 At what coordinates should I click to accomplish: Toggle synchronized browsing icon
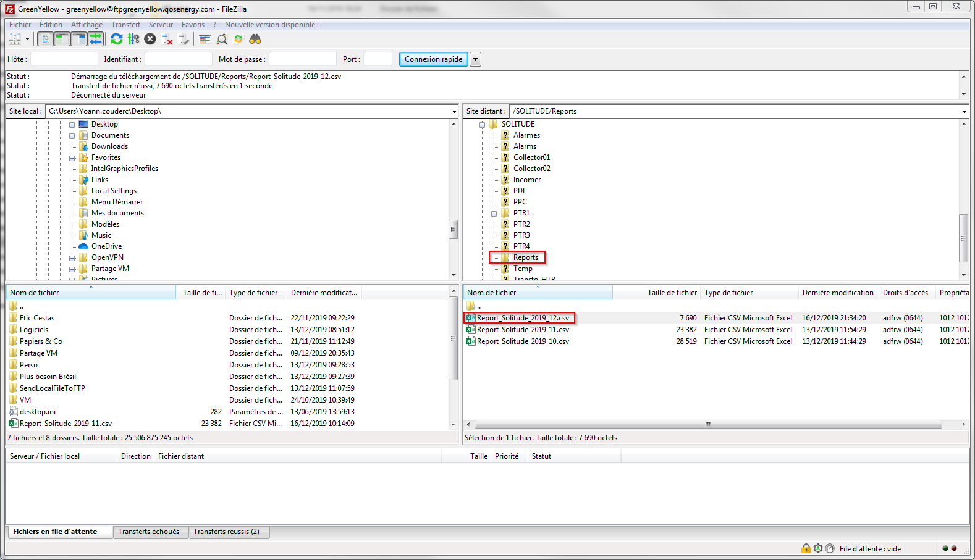click(238, 40)
